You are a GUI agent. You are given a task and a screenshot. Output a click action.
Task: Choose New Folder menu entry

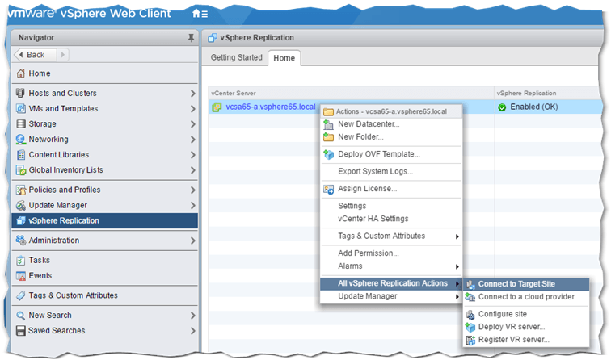tap(391, 137)
